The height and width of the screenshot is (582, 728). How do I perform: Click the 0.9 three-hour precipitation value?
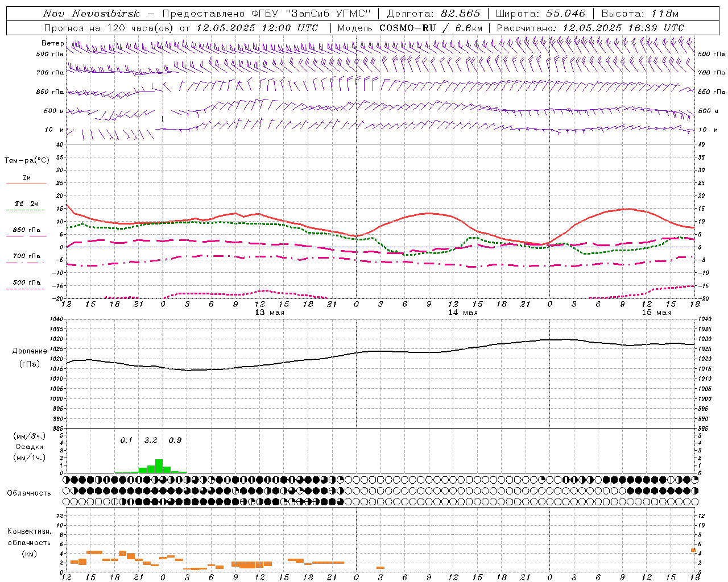pyautogui.click(x=175, y=440)
